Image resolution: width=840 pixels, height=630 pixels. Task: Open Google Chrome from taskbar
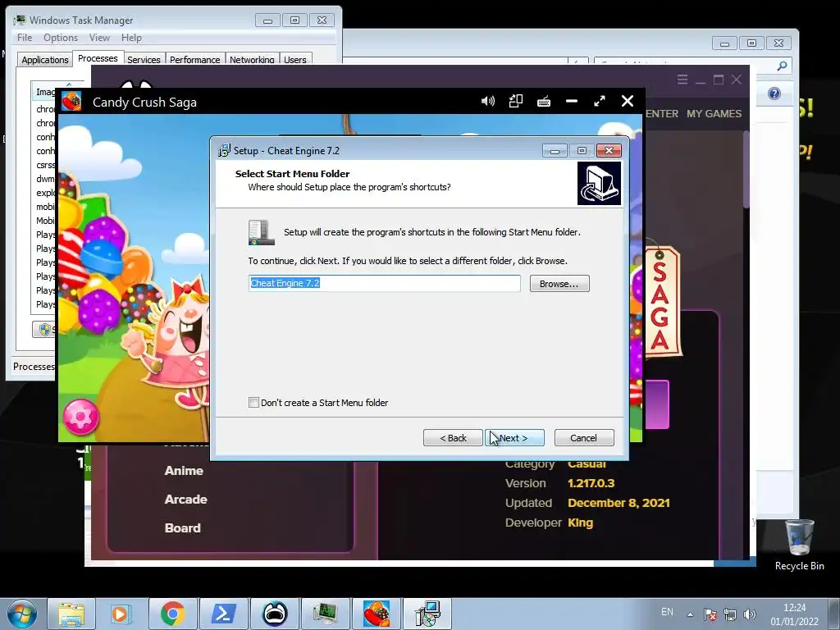[172, 614]
